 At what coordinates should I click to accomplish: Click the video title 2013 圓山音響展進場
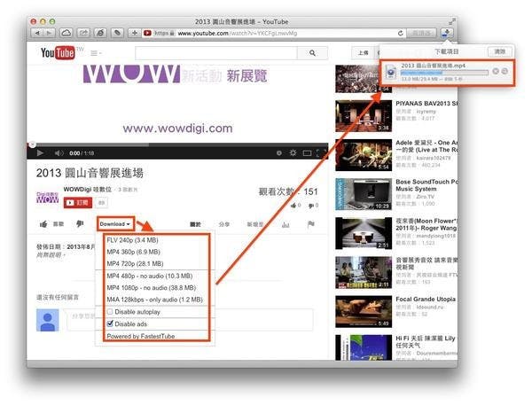point(90,173)
